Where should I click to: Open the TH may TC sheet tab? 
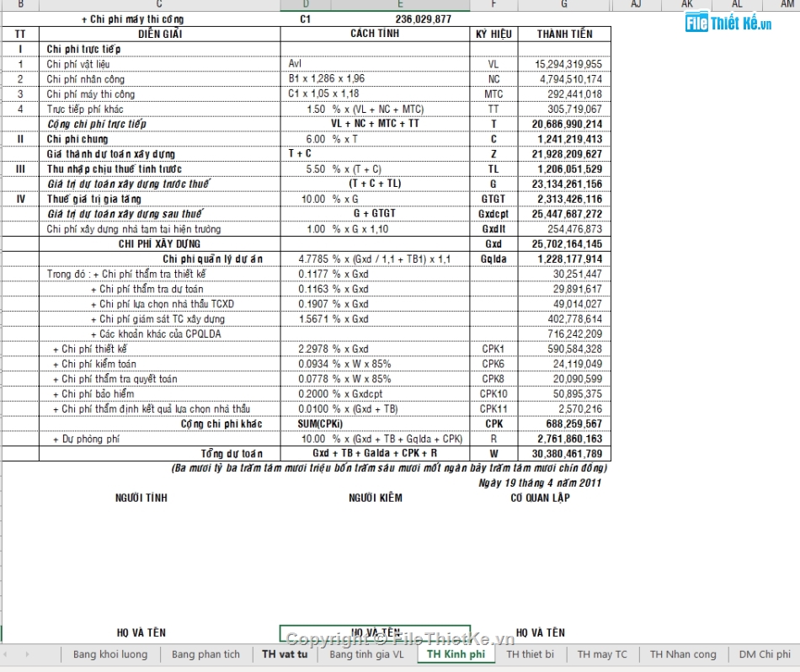602,654
